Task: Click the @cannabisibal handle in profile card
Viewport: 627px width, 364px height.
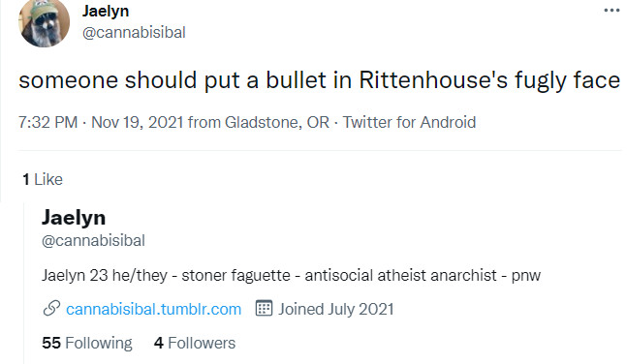Action: click(93, 240)
